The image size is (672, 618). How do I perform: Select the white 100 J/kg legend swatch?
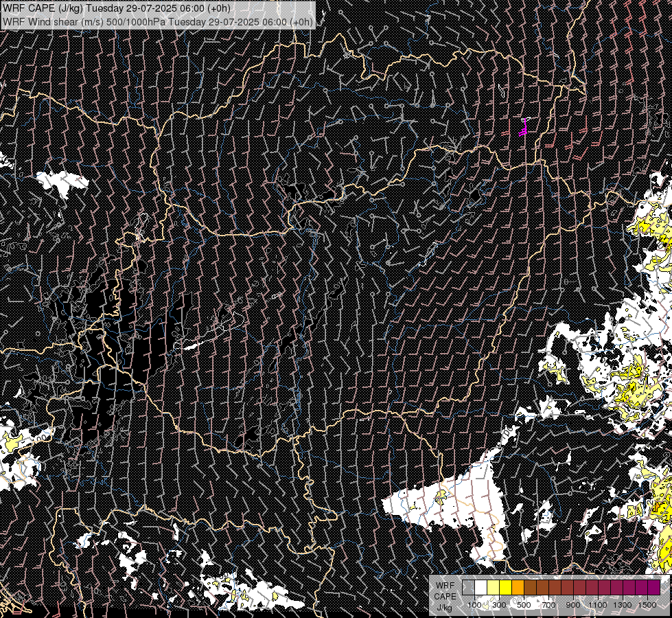481,587
